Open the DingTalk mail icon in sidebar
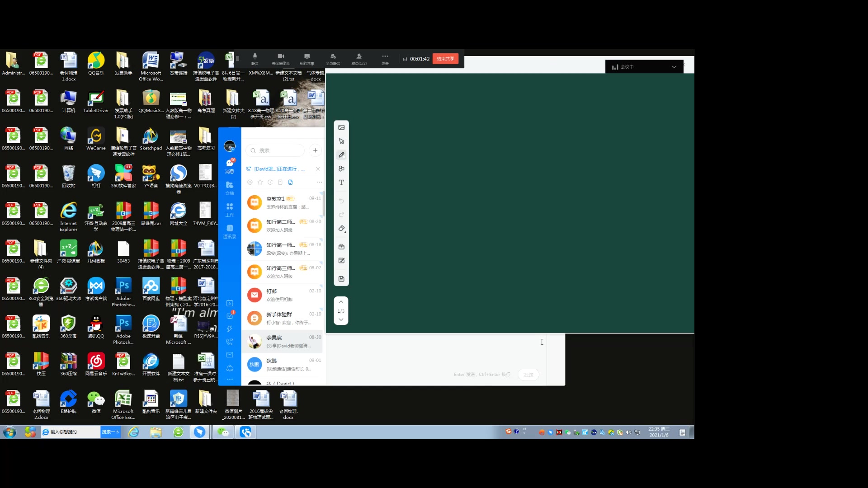 [230, 355]
